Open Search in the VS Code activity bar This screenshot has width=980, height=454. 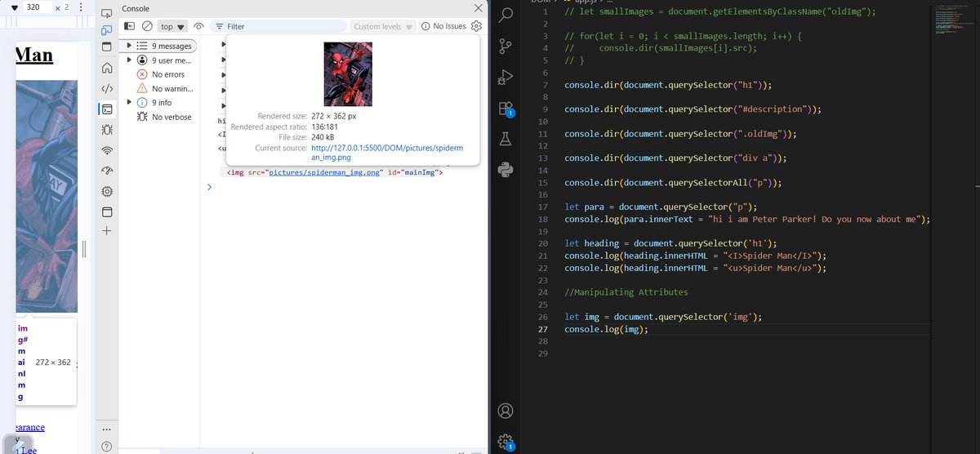(506, 15)
